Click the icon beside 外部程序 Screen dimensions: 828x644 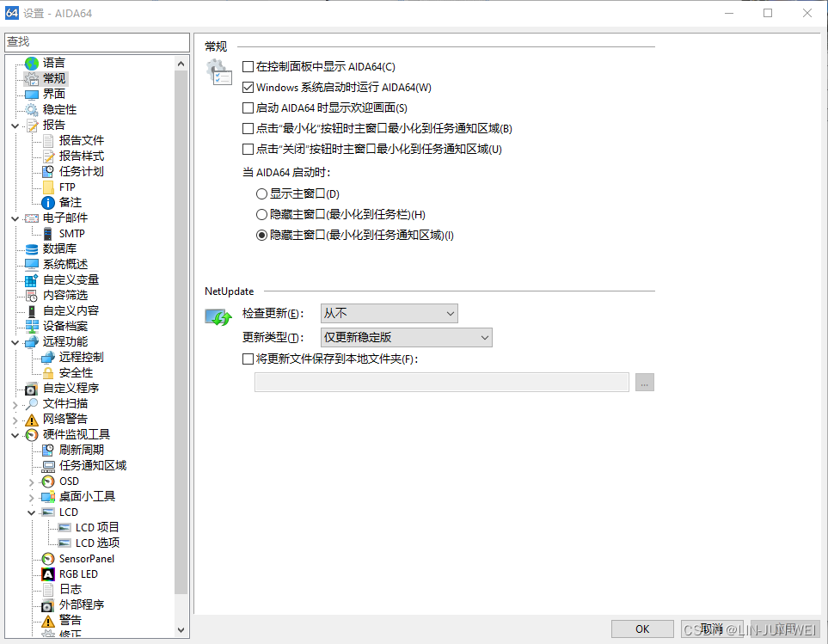pos(48,605)
